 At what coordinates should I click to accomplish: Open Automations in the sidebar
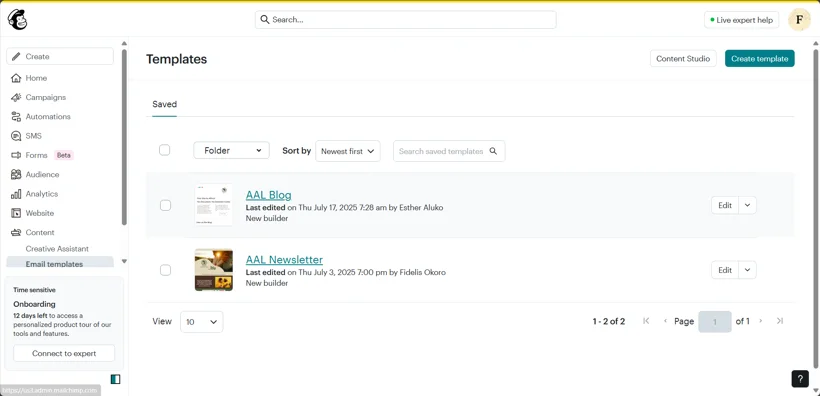coord(48,117)
